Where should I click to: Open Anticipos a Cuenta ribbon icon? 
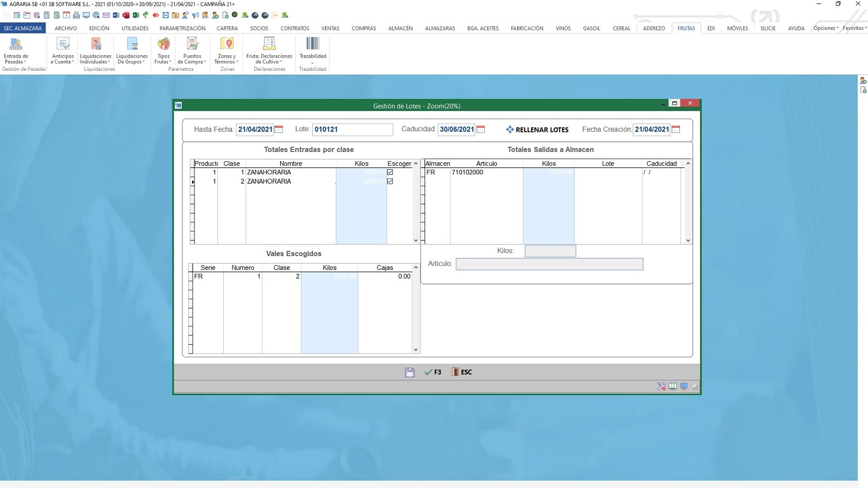pyautogui.click(x=63, y=44)
